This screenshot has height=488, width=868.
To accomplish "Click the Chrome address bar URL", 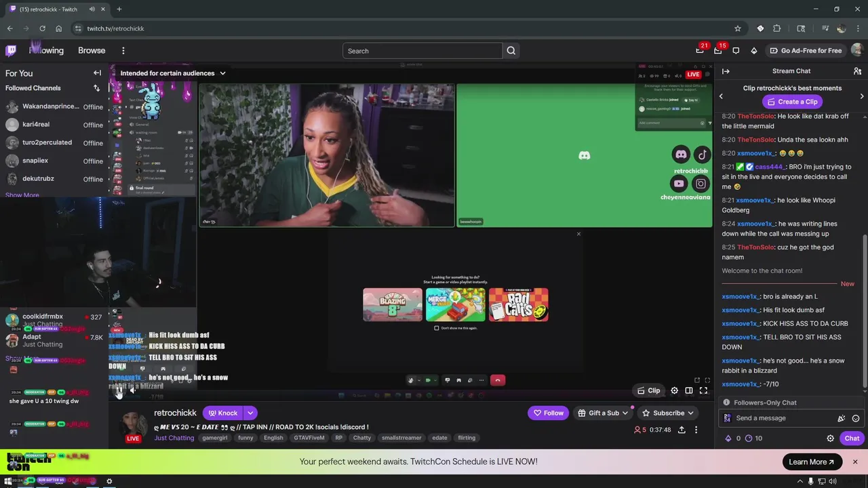I will pyautogui.click(x=115, y=28).
